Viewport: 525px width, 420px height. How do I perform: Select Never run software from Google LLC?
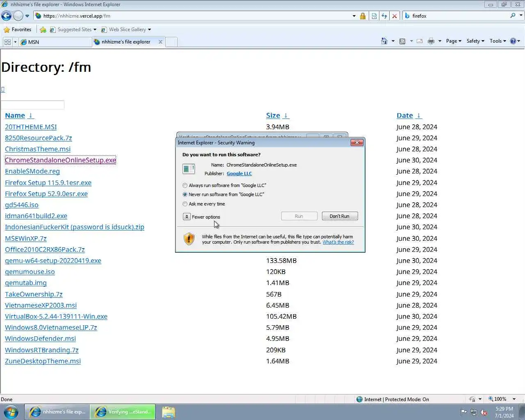[224, 194]
